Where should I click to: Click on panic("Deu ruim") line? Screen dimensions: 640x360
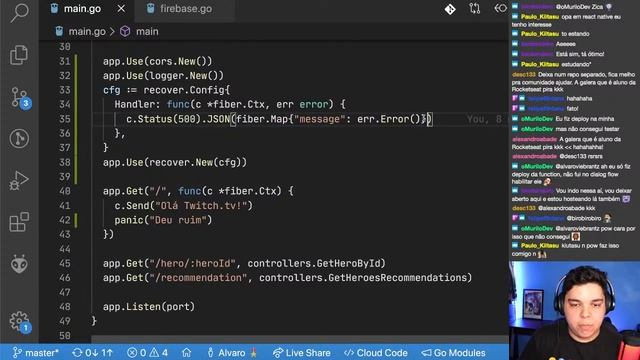coord(163,220)
